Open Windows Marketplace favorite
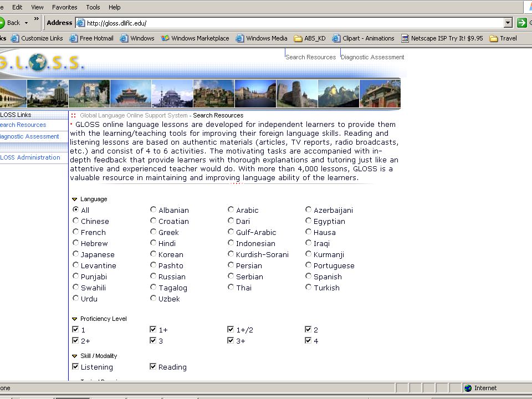The image size is (532, 399). [x=196, y=38]
